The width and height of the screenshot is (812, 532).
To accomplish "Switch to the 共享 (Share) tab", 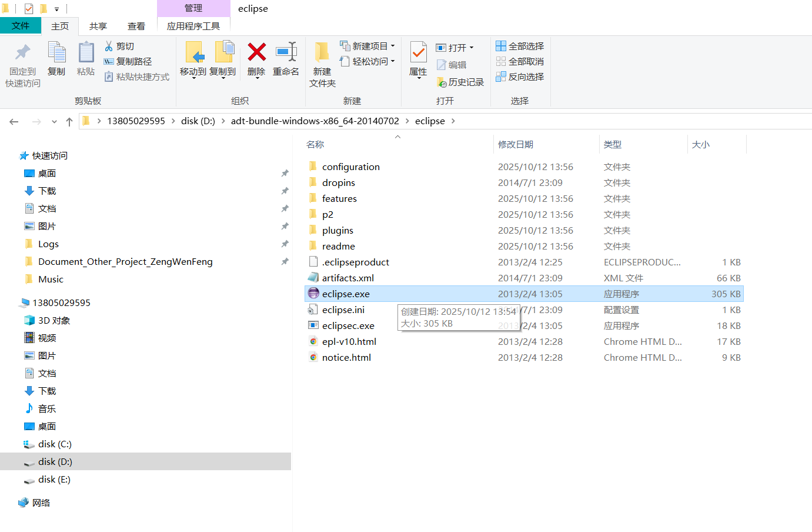I will [98, 26].
